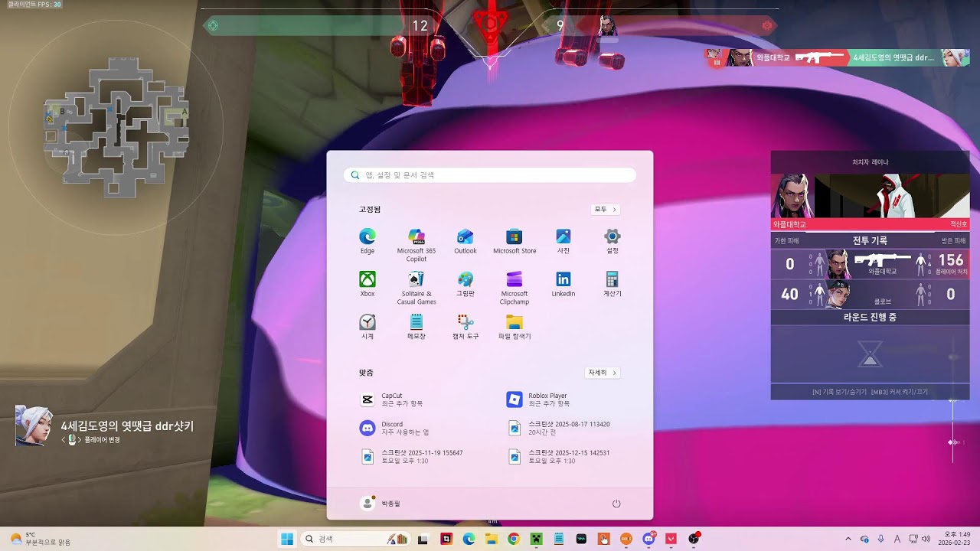This screenshot has height=551, width=980.
Task: Open File Explorer from the taskbar
Action: pyautogui.click(x=492, y=539)
